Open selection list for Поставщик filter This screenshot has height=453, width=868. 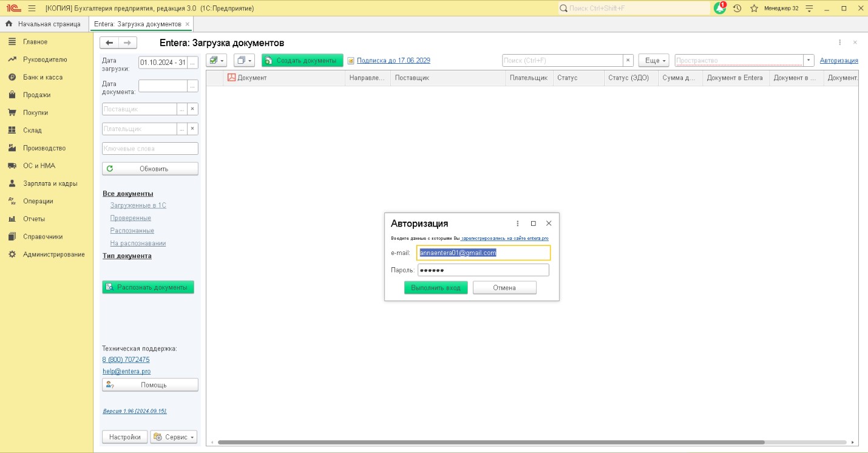coord(181,109)
